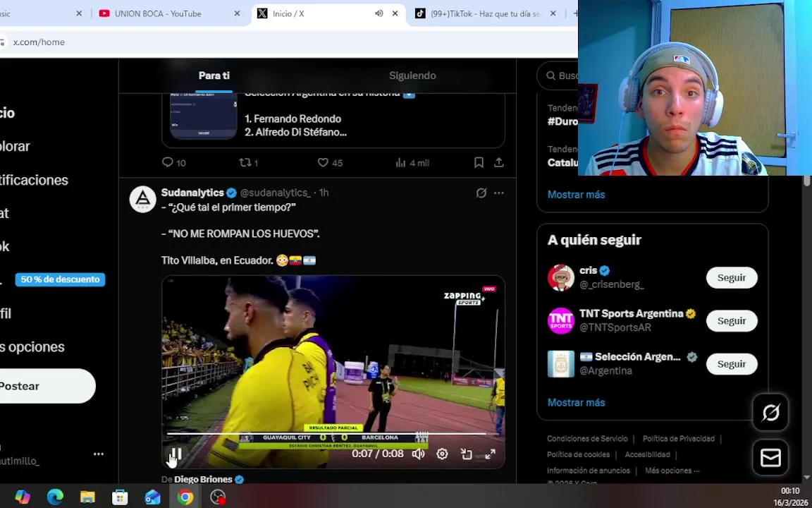Open Microsoft Edge from the taskbar
The image size is (812, 508).
[55, 497]
